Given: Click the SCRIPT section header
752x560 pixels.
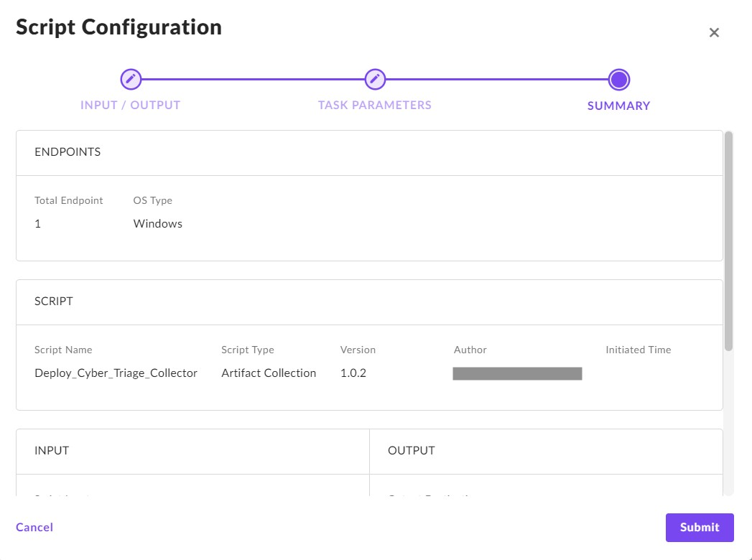Looking at the screenshot, I should [x=54, y=302].
